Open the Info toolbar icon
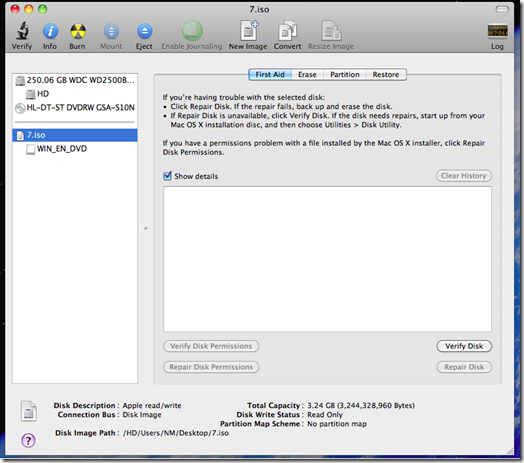The width and height of the screenshot is (524, 463). (x=50, y=31)
